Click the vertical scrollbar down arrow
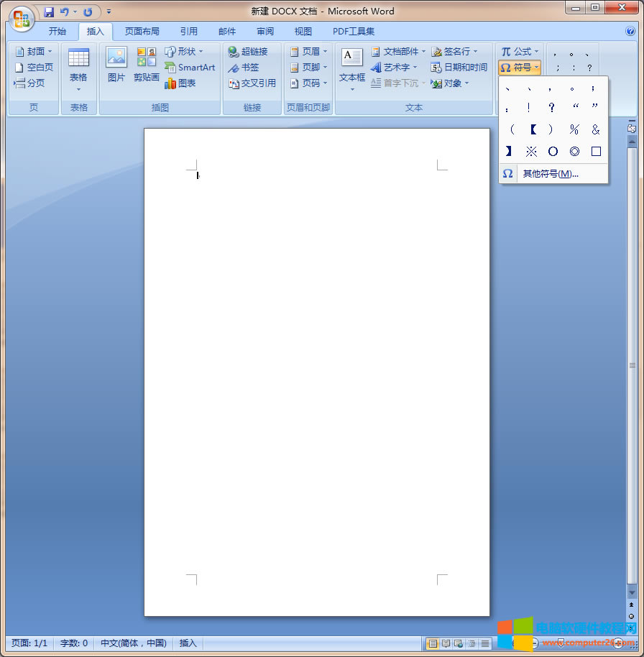 point(632,592)
